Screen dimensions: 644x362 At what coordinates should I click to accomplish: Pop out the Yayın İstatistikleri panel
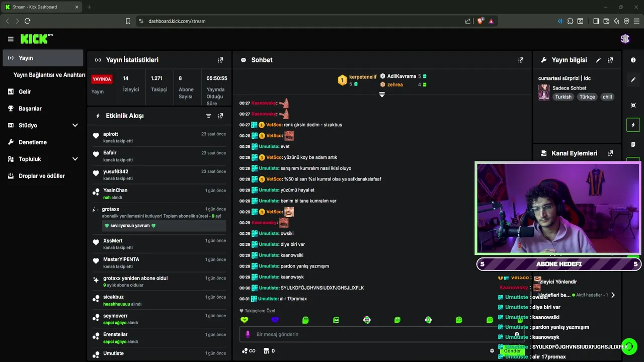pos(220,60)
